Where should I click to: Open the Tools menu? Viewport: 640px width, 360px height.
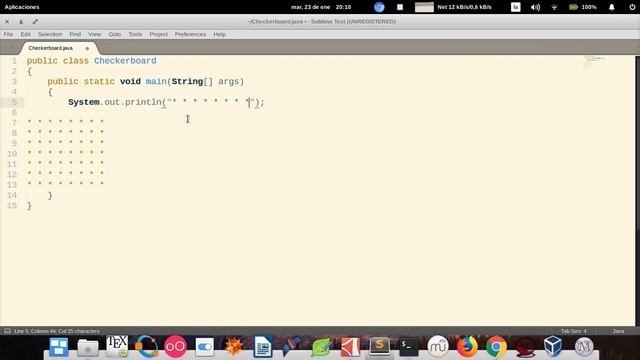pos(135,34)
